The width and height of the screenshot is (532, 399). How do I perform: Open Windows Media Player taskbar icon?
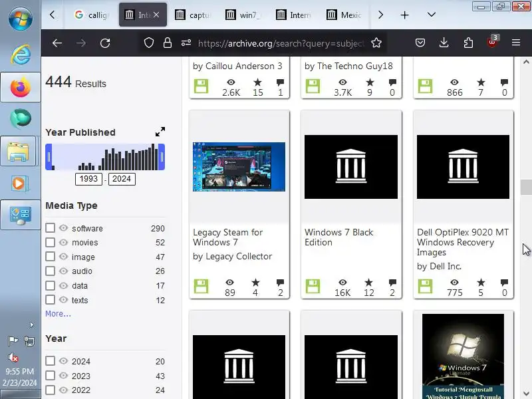coord(20,184)
